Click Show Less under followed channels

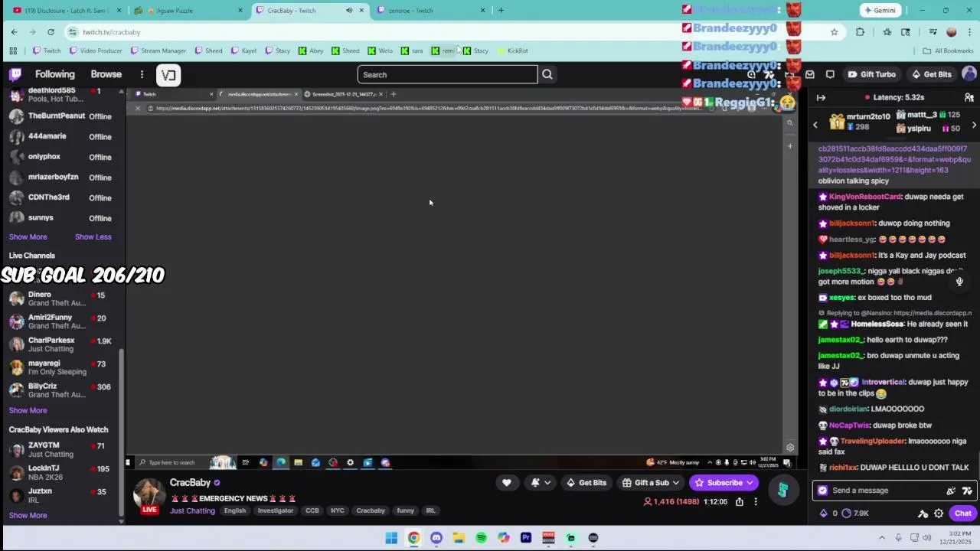point(93,236)
